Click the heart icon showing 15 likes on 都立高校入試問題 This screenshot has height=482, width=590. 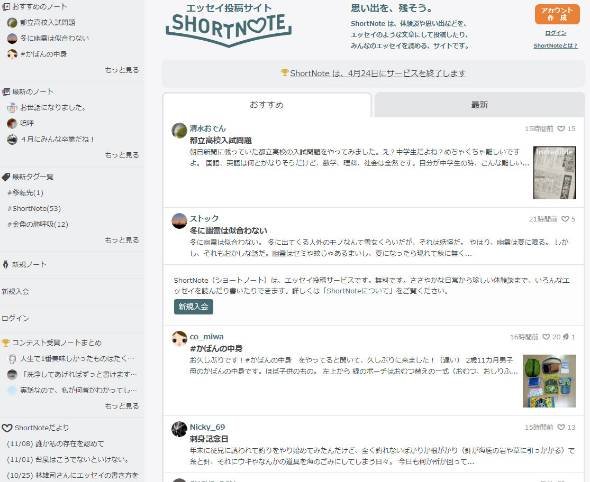pyautogui.click(x=561, y=129)
